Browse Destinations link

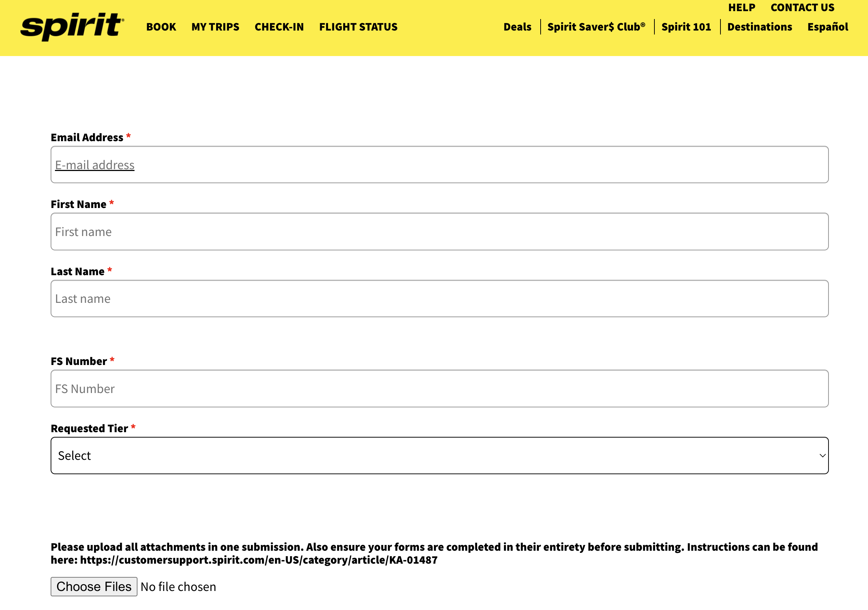(760, 27)
